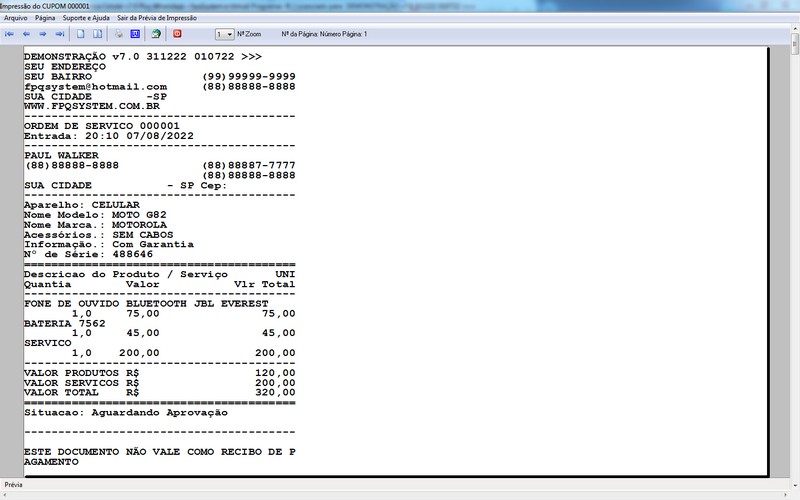Click the 'SERVICO' item line
The height and width of the screenshot is (500, 800).
(47, 343)
